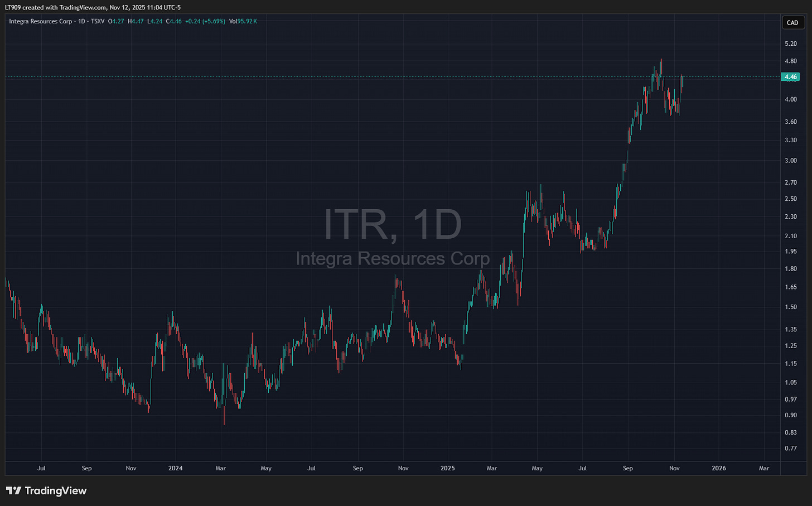The height and width of the screenshot is (506, 812).
Task: Click the 2.70 price axis label
Action: [x=790, y=182]
